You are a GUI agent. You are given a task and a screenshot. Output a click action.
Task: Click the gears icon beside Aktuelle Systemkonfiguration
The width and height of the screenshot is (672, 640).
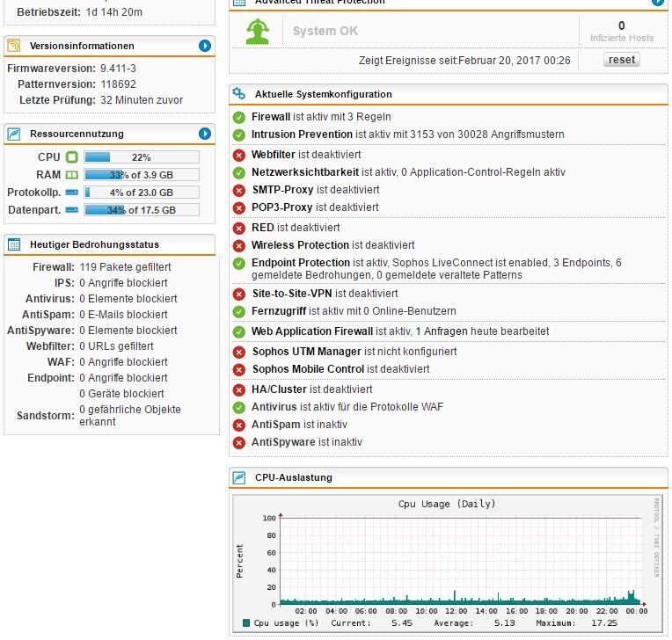click(x=238, y=94)
